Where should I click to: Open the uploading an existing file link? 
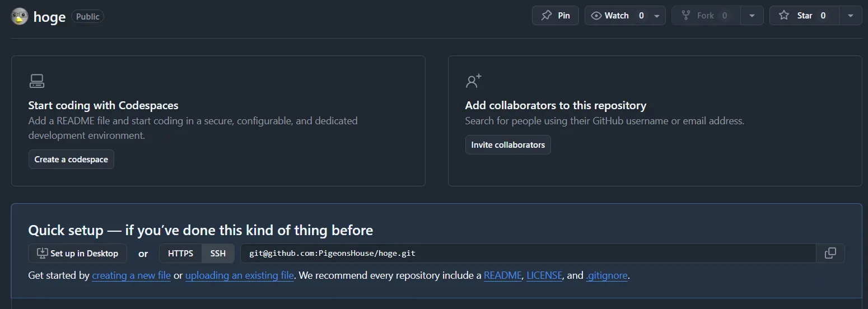240,275
